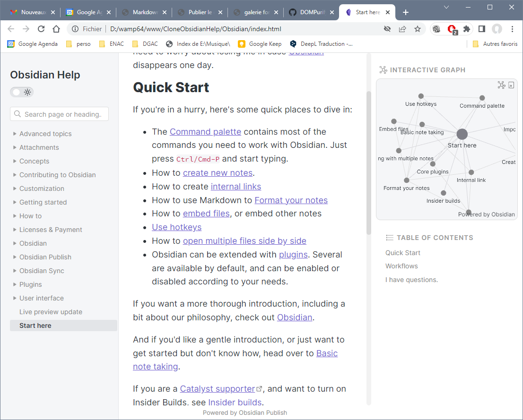The image size is (523, 420).
Task: Click the Core plugins graph node
Action: (433, 164)
